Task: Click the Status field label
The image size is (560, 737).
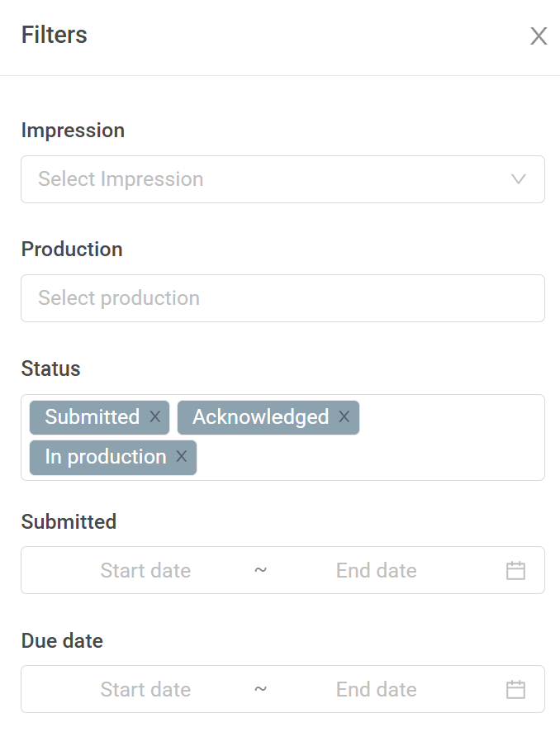Action: click(x=50, y=368)
